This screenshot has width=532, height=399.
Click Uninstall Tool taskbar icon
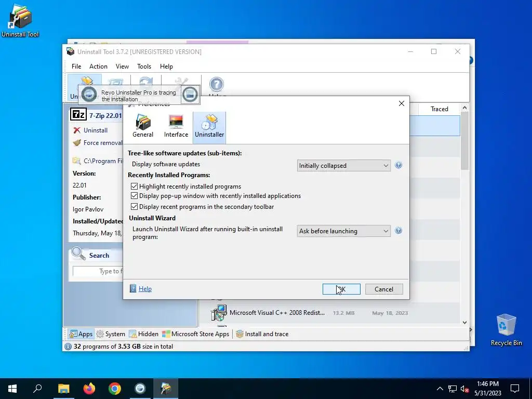point(166,389)
